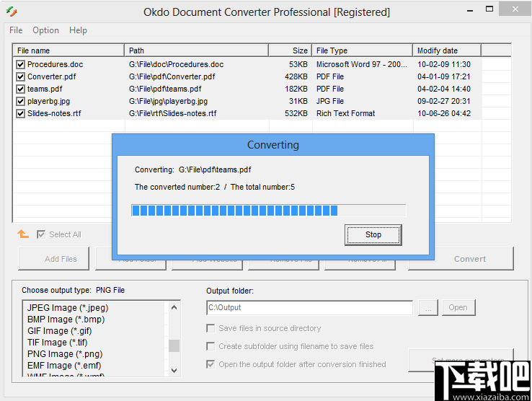This screenshot has width=532, height=401.
Task: Click the Okdo app icon in title bar
Action: pos(12,12)
